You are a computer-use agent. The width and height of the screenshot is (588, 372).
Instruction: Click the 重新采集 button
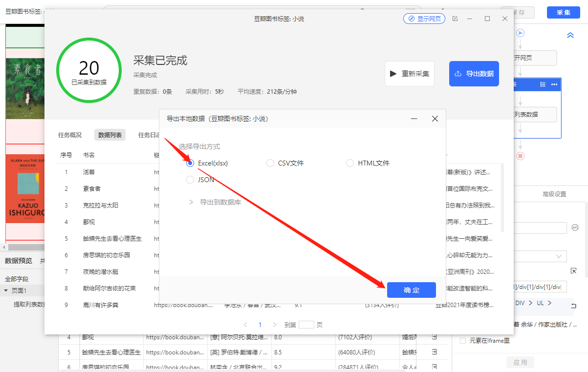pyautogui.click(x=410, y=74)
